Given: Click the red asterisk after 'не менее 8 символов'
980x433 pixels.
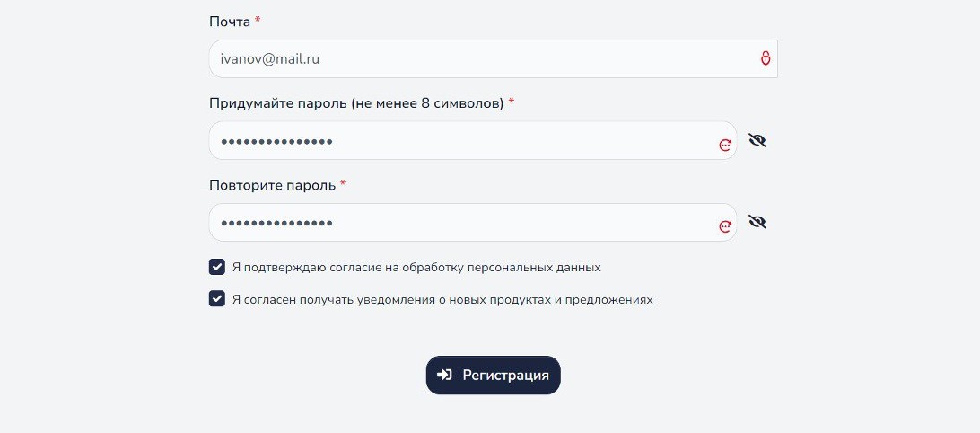Looking at the screenshot, I should [x=512, y=102].
